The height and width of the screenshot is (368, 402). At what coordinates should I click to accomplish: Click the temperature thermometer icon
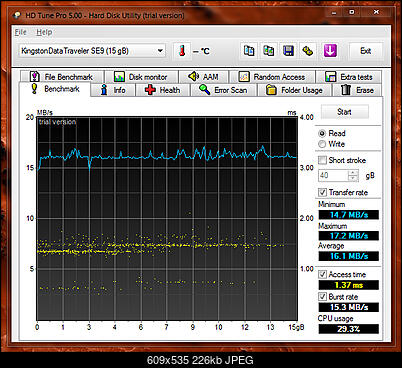click(x=182, y=51)
